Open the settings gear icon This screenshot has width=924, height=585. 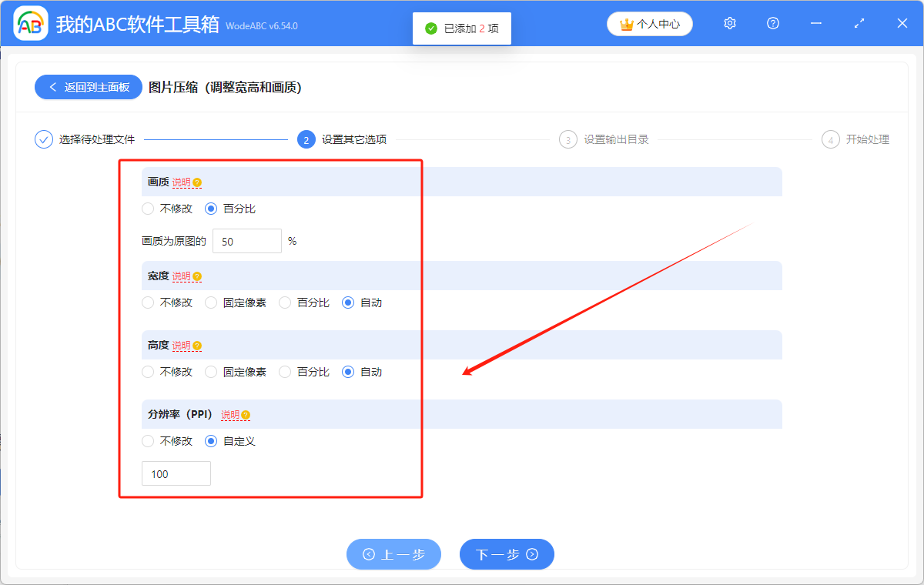[729, 23]
